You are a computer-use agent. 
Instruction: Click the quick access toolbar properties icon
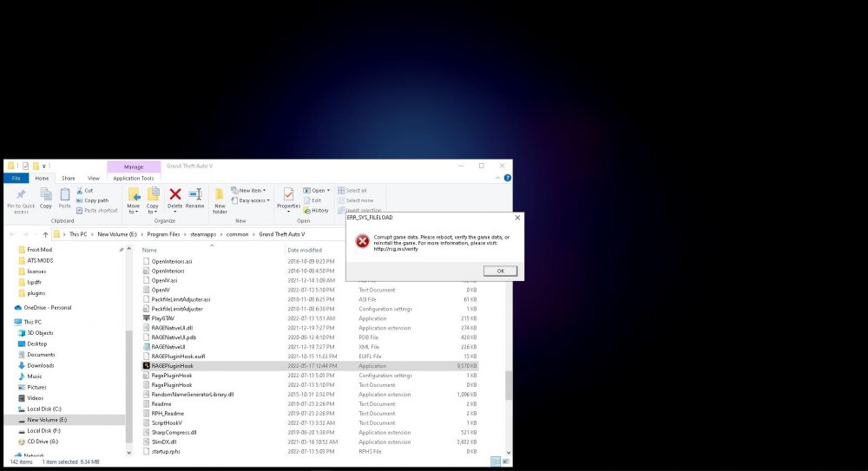click(25, 166)
